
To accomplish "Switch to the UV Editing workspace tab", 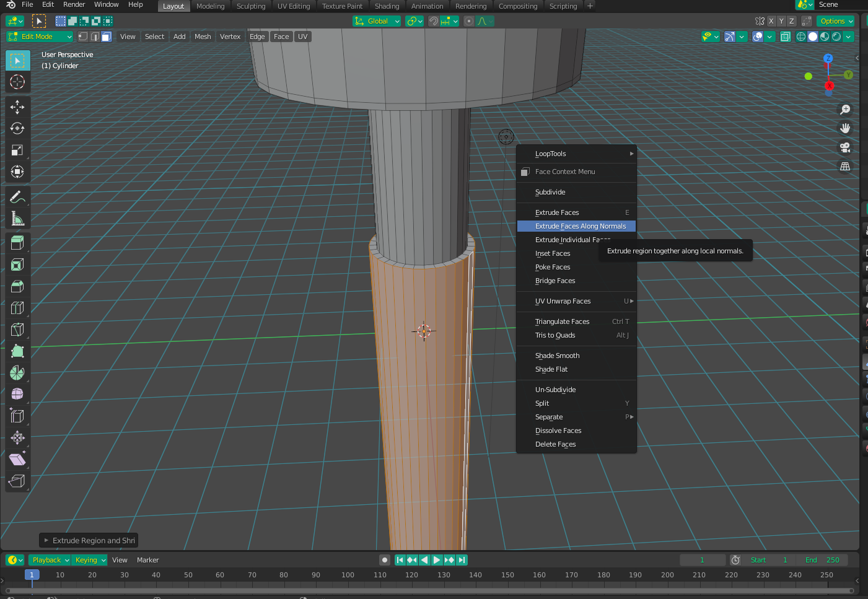I will pos(294,6).
